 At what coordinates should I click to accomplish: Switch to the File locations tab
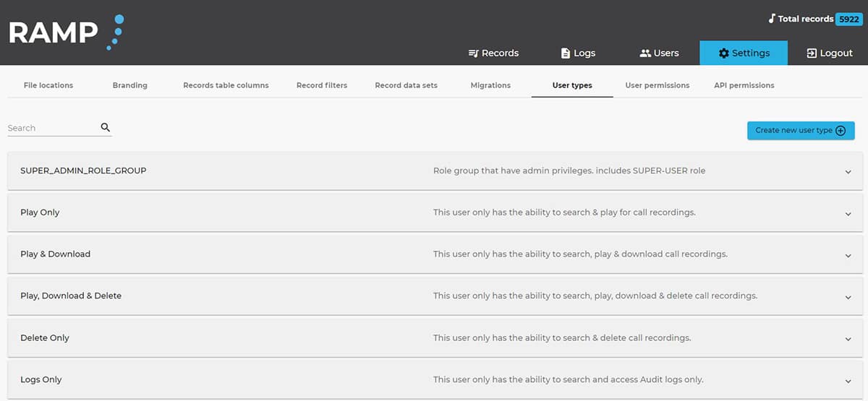click(48, 85)
